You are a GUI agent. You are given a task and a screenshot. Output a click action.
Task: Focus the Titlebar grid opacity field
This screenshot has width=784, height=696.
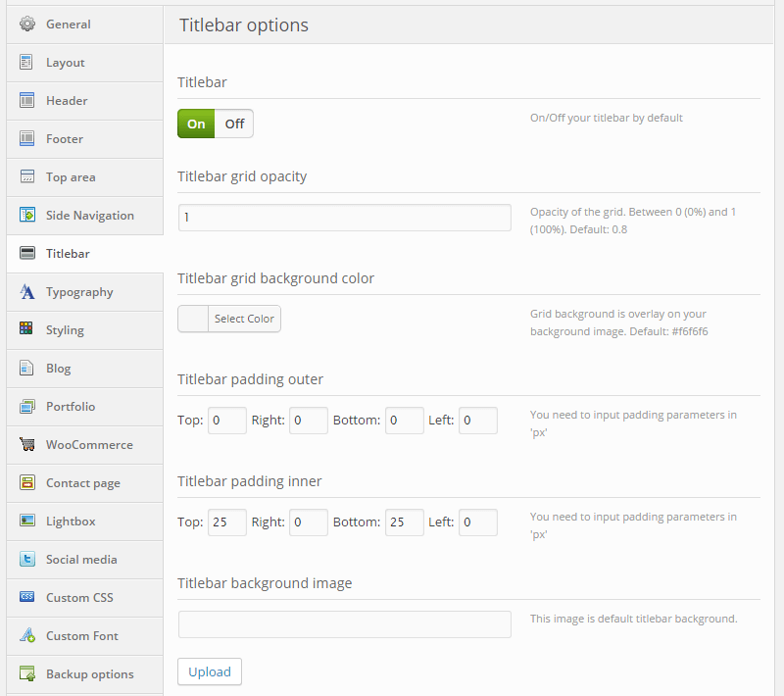coord(344,218)
